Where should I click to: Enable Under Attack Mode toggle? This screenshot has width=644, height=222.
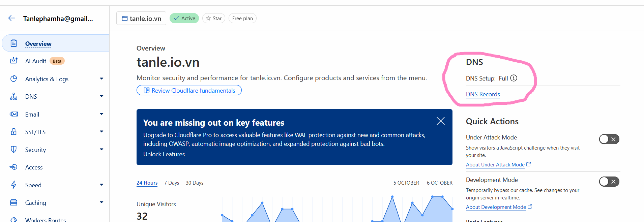coord(609,139)
